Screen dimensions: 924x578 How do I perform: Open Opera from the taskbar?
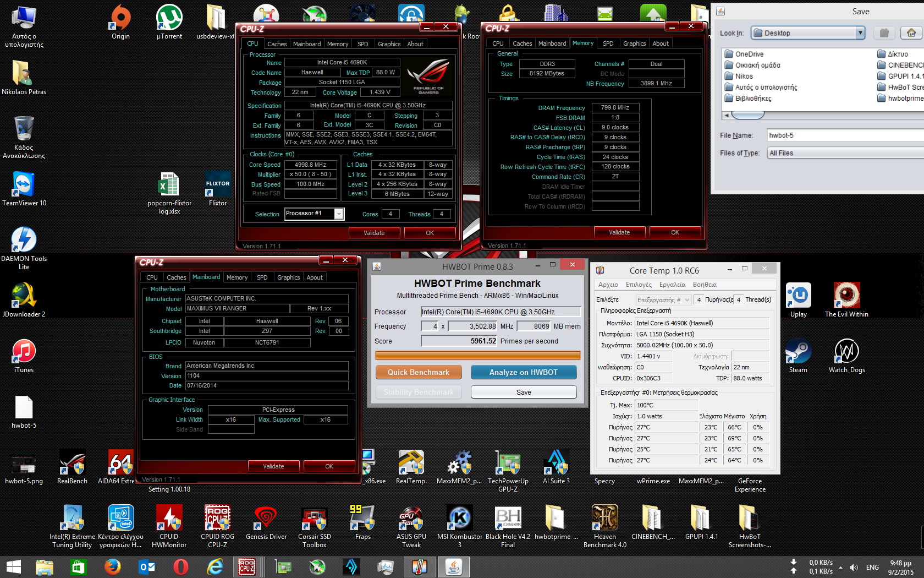[x=181, y=566]
